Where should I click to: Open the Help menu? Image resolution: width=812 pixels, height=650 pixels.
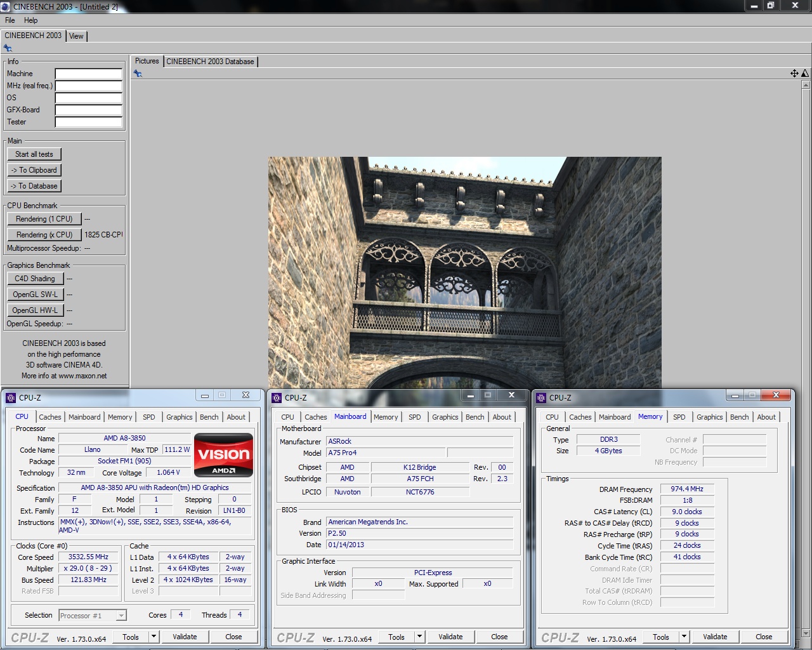pos(30,20)
